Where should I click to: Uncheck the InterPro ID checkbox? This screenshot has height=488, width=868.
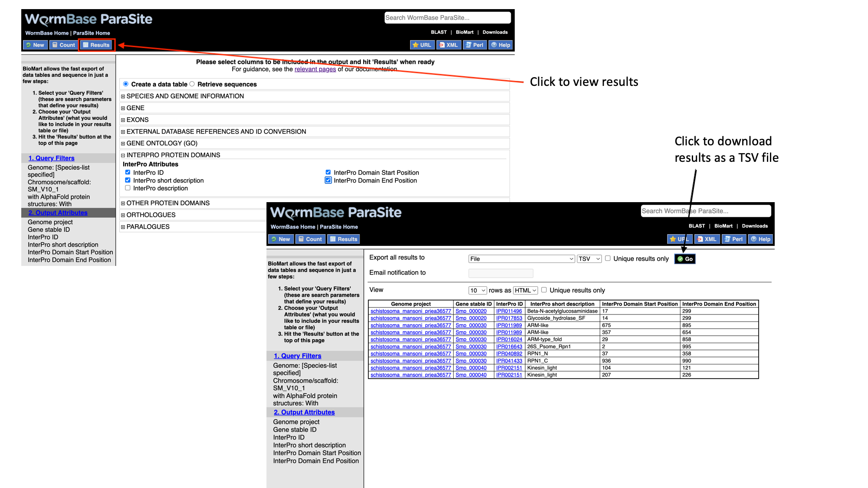coord(128,172)
